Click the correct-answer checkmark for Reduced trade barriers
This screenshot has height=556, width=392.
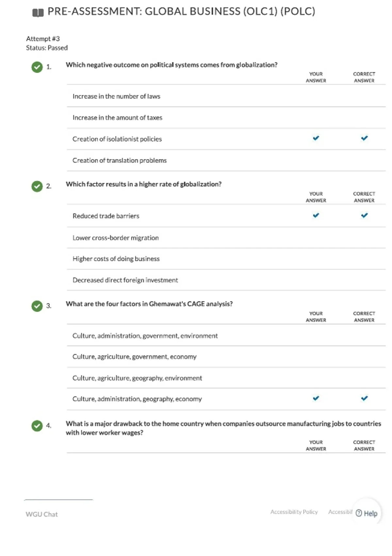[x=364, y=215]
